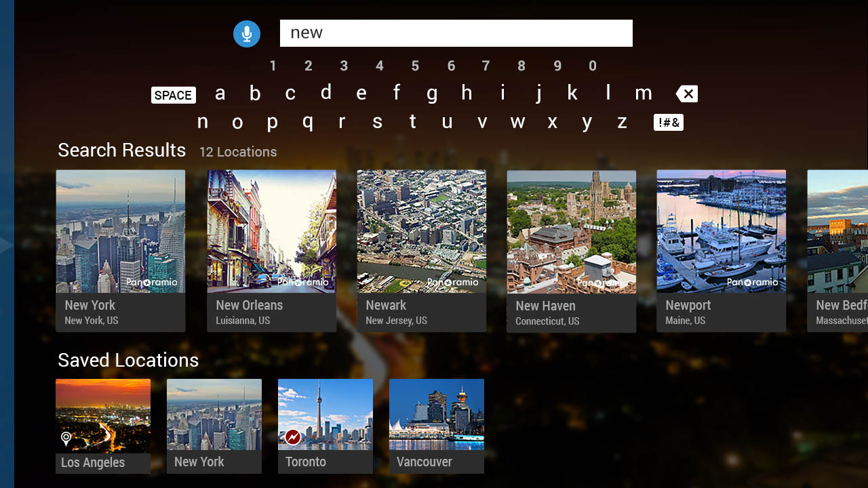Image resolution: width=868 pixels, height=488 pixels.
Task: Click the location pin on Los Angeles
Action: coord(66,439)
